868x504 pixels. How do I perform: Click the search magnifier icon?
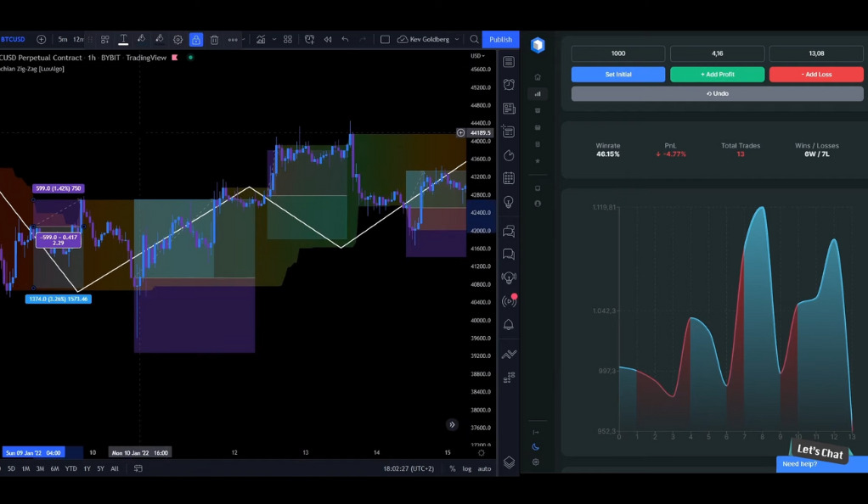pos(474,39)
